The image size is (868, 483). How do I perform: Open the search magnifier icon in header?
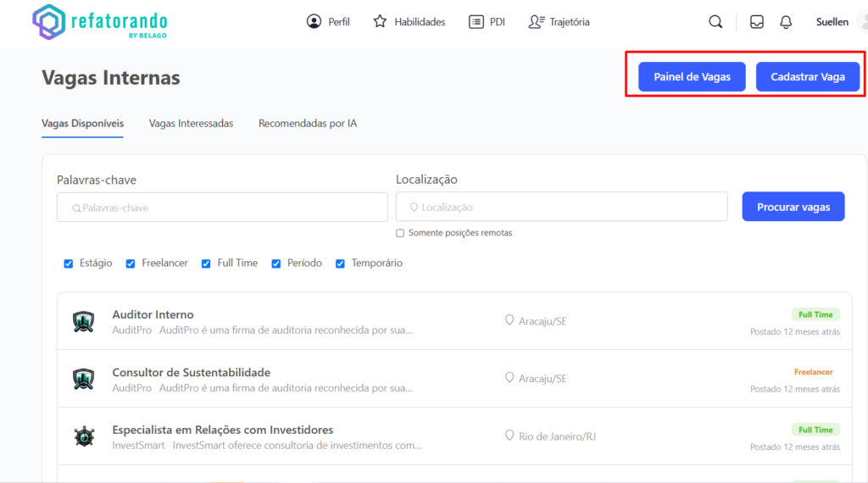pyautogui.click(x=715, y=22)
